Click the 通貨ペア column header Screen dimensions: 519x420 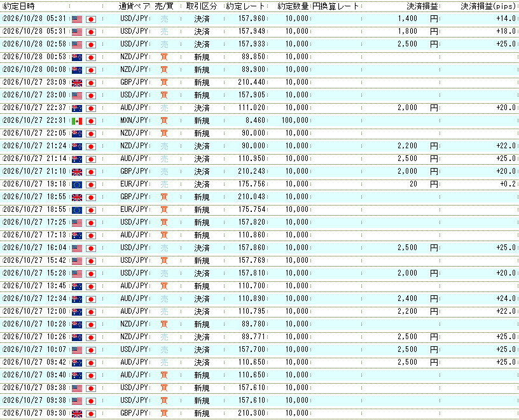coord(134,6)
